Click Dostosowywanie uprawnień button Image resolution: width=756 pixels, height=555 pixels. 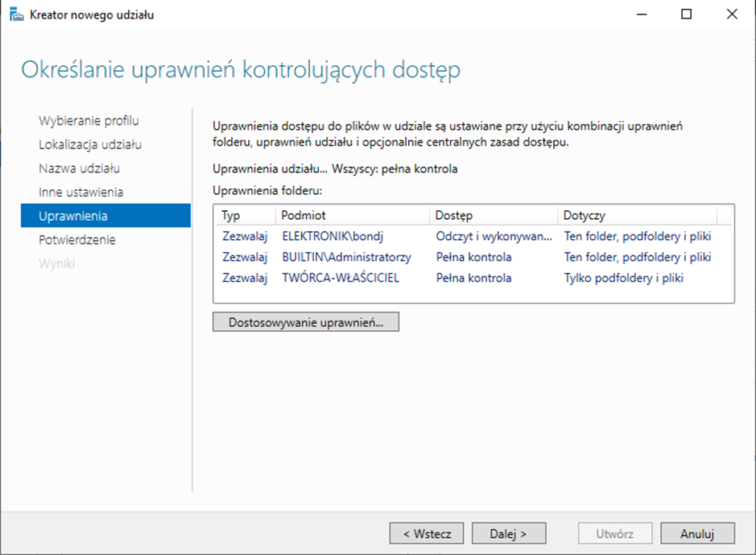pyautogui.click(x=305, y=322)
